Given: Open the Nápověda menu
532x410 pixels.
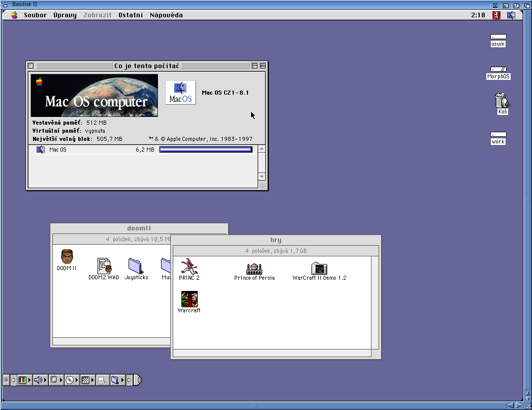Looking at the screenshot, I should coord(166,15).
